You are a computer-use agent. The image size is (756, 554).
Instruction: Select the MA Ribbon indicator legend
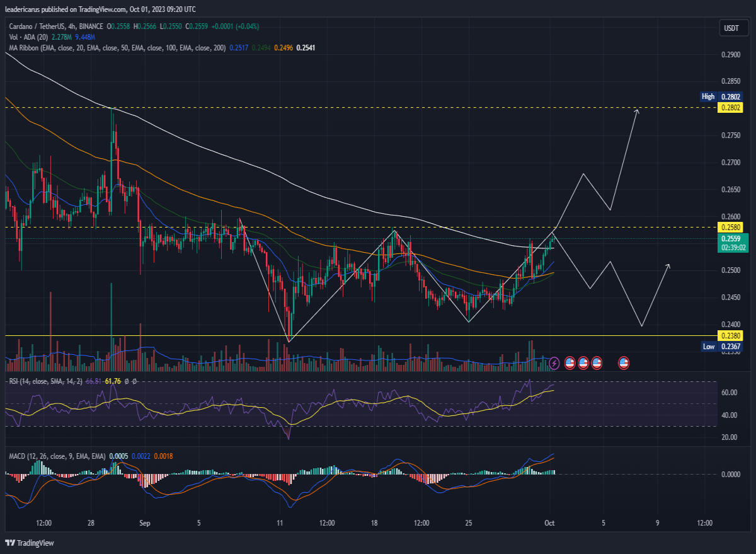117,47
